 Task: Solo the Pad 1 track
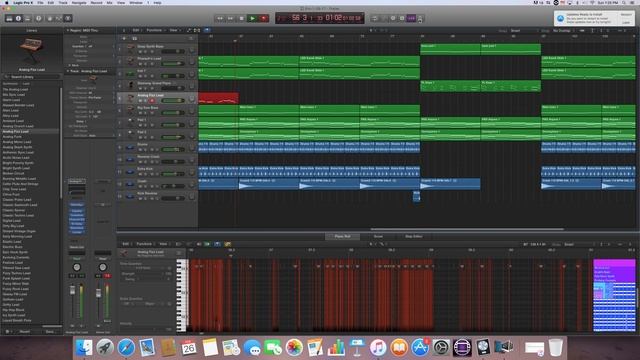coord(145,125)
